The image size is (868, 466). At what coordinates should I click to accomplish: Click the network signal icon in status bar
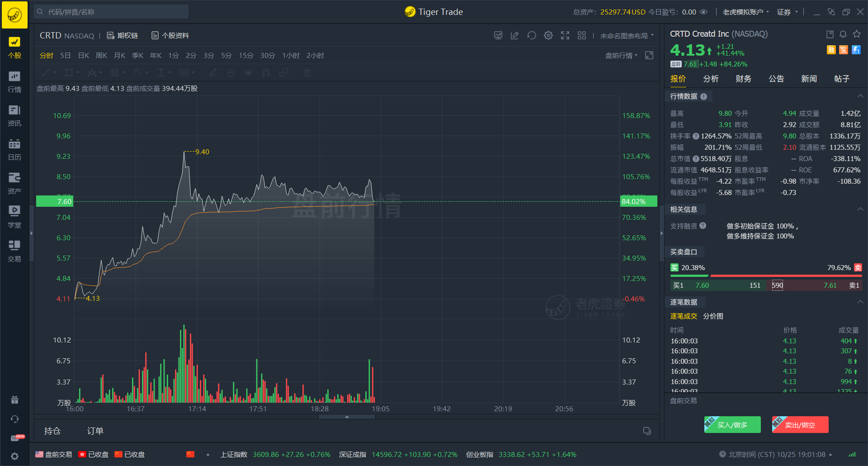[x=852, y=454]
